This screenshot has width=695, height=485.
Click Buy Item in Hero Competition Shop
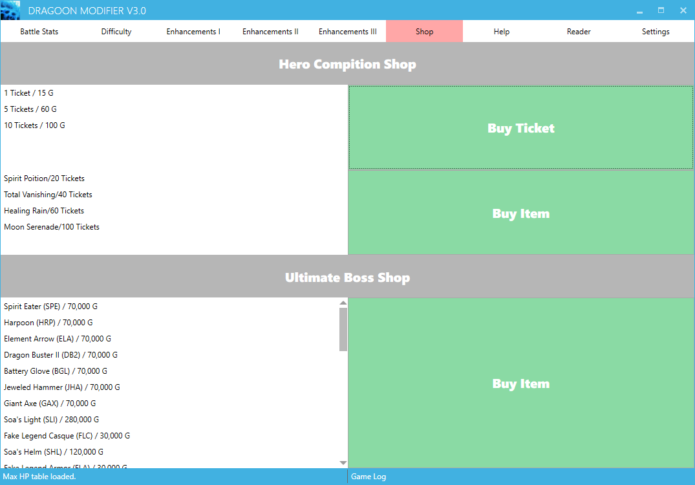coord(520,213)
